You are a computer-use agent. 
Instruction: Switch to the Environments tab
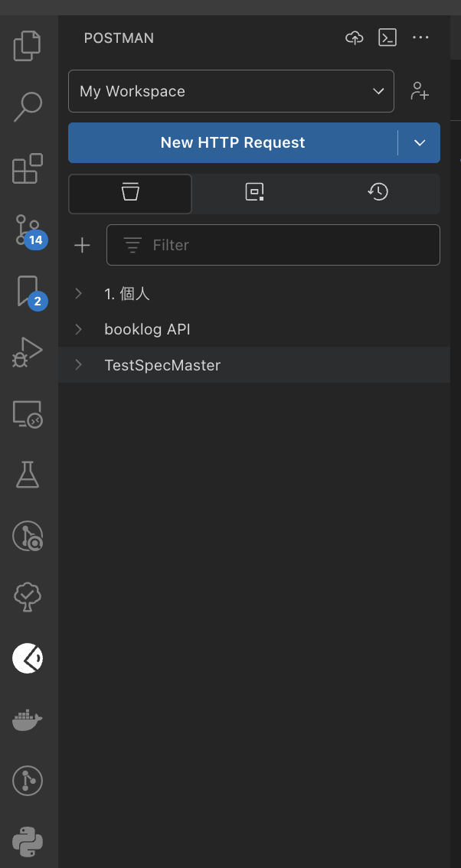(254, 193)
